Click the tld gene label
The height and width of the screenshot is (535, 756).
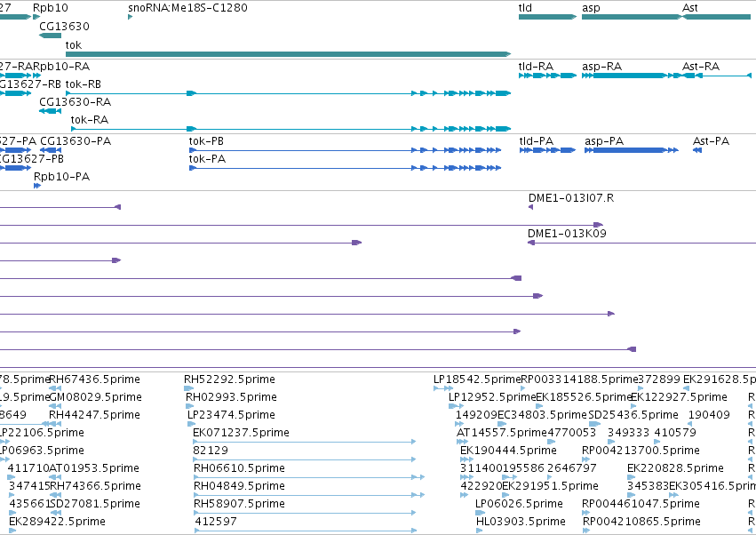pos(525,8)
